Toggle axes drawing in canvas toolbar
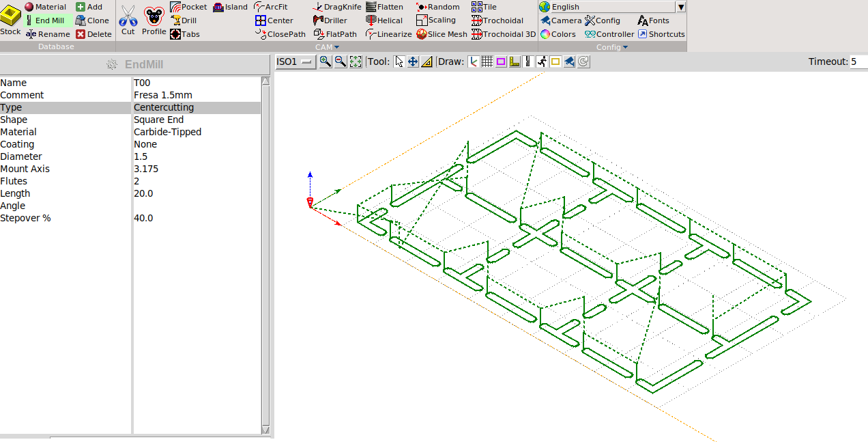 (473, 61)
